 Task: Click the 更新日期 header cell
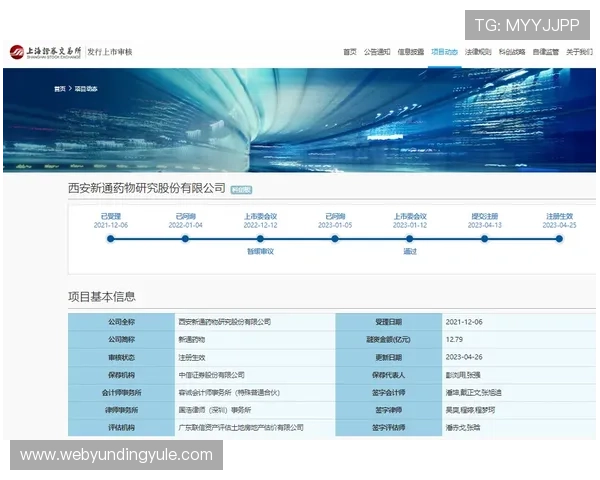click(x=388, y=358)
